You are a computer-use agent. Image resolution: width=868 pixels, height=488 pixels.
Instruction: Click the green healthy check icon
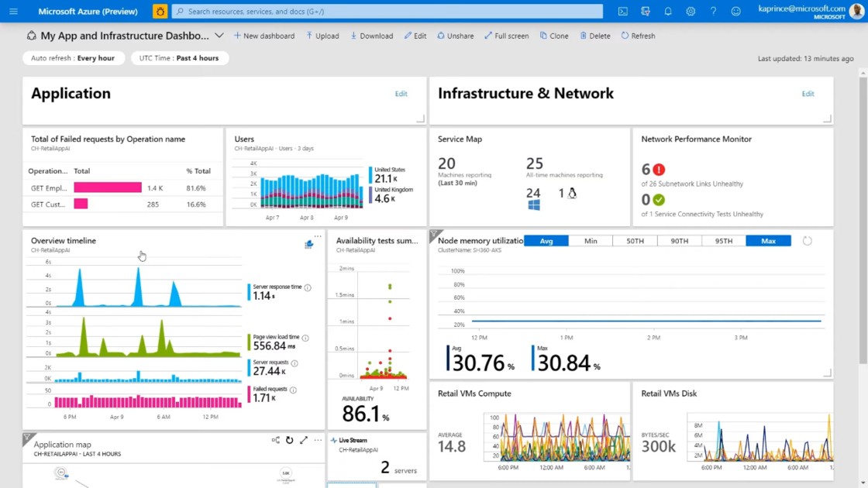point(659,200)
